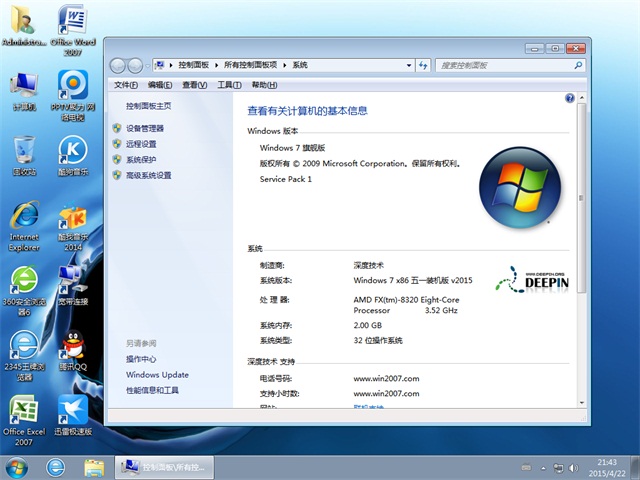The height and width of the screenshot is (480, 640).
Task: Expand the address bar history dropdown
Action: click(409, 65)
